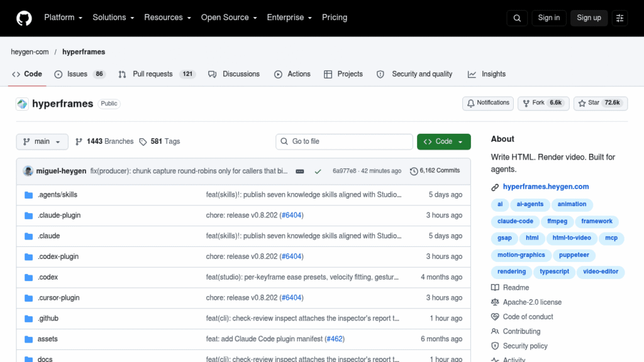Open hyperframes.heygen.com website link
The width and height of the screenshot is (644, 362).
pyautogui.click(x=546, y=187)
